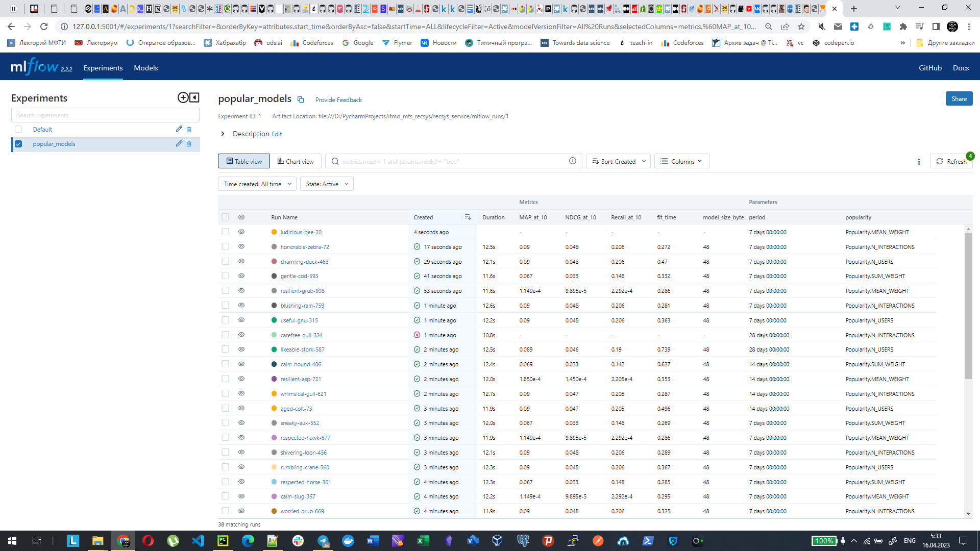Screen dimensions: 980x551
Task: Open the charming-duck-468 run link
Action: pos(304,262)
